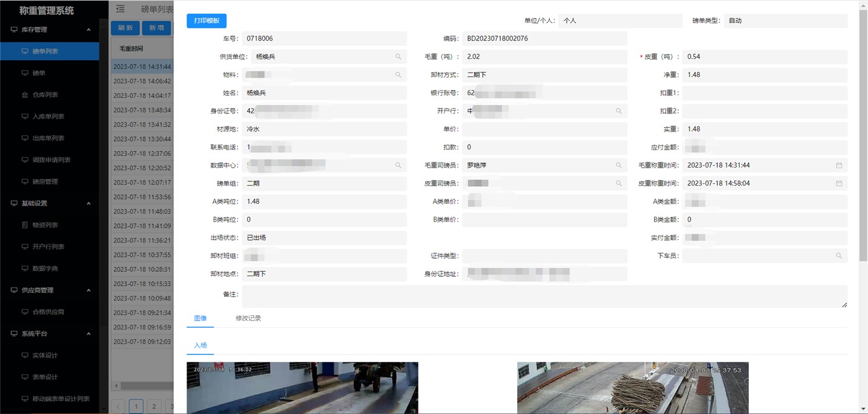Open the tractor entrance camera thumbnail
868x414 pixels.
pos(302,387)
